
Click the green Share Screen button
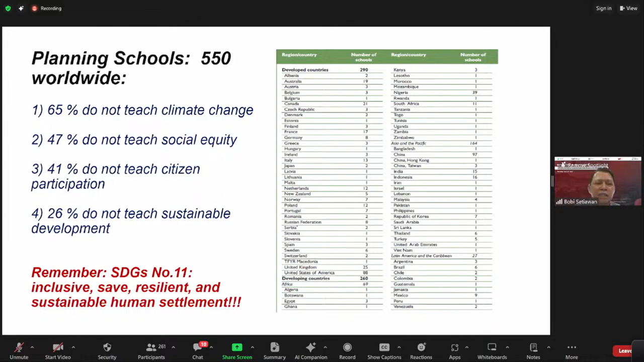click(237, 351)
